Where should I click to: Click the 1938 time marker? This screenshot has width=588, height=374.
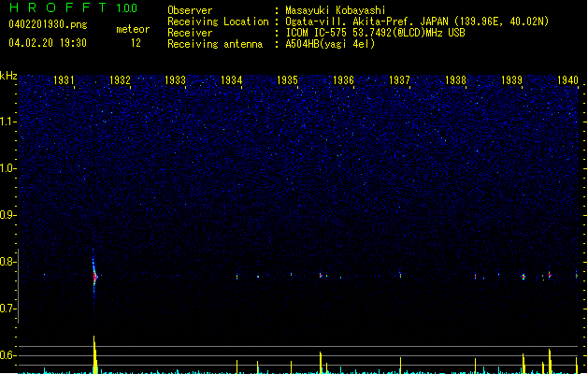click(455, 80)
